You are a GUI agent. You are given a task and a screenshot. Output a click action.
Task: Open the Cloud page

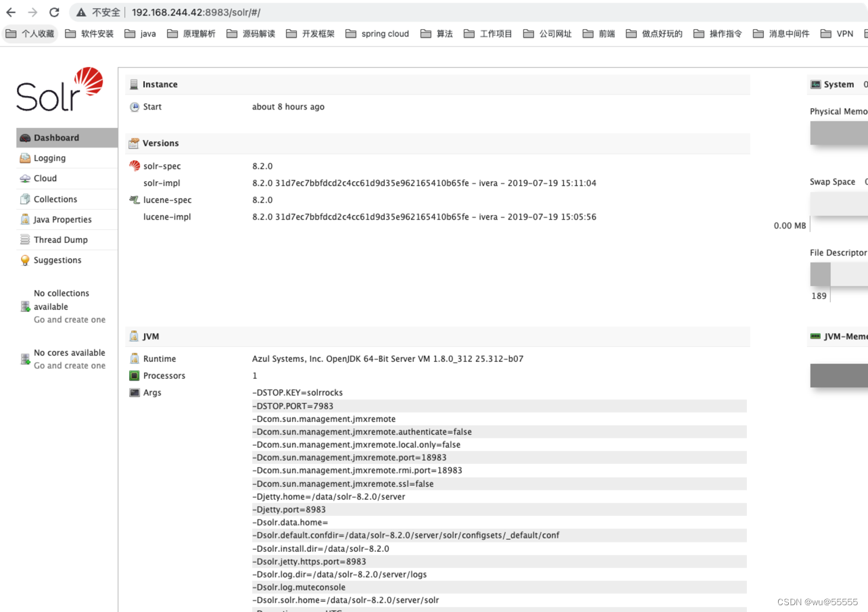coord(67,179)
